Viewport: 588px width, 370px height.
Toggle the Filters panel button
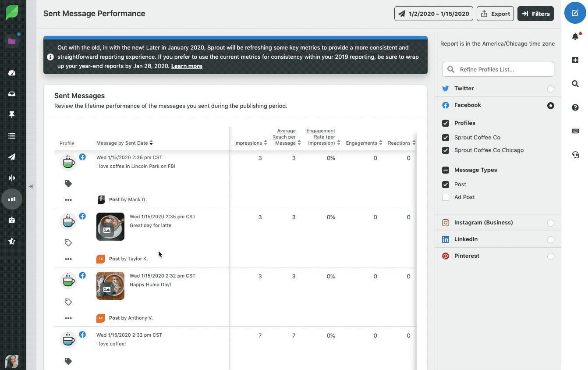coord(535,14)
